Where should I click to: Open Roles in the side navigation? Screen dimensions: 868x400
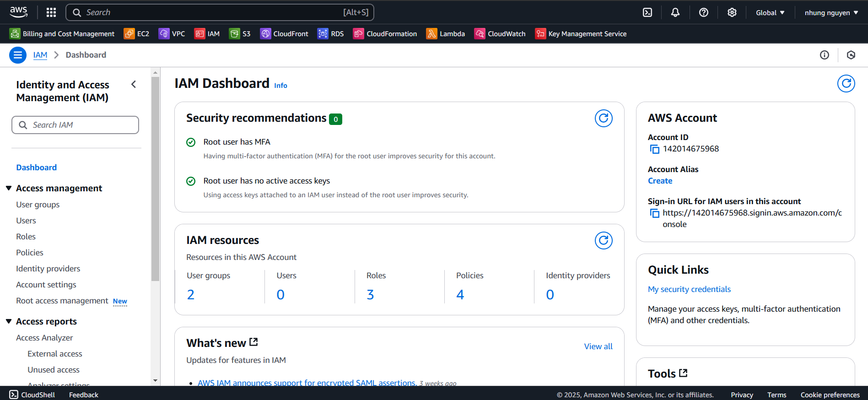(x=26, y=237)
